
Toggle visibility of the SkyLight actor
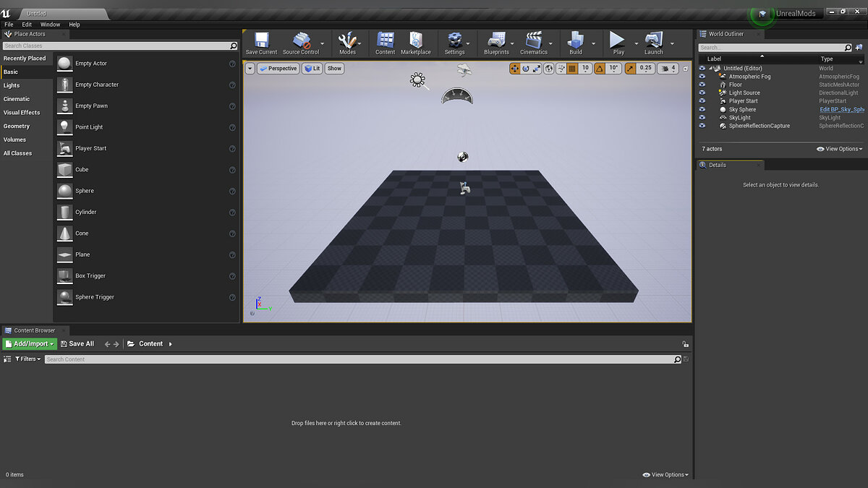tap(702, 118)
